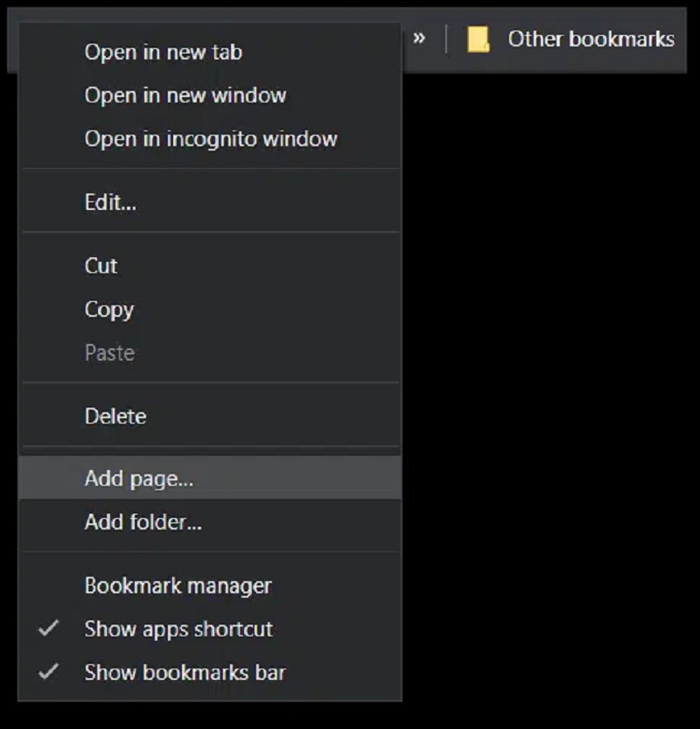
Task: Click the yellow Other bookmarks folder icon
Action: 478,39
